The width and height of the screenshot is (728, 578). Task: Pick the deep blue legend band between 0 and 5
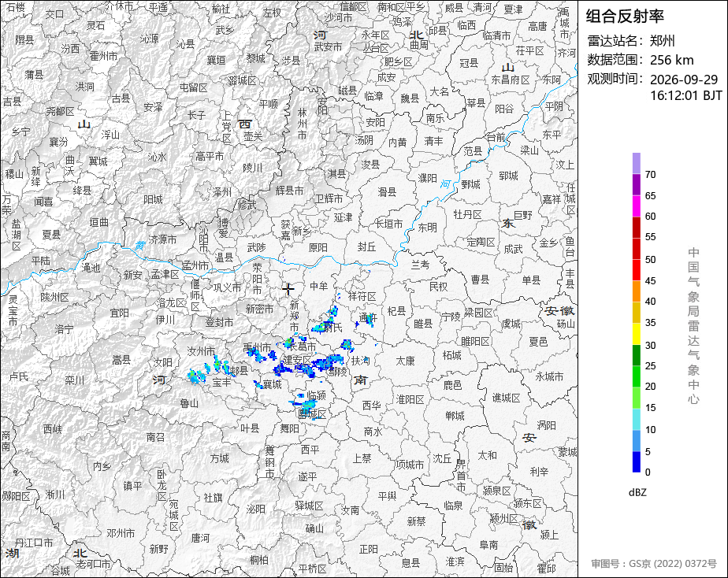(636, 462)
